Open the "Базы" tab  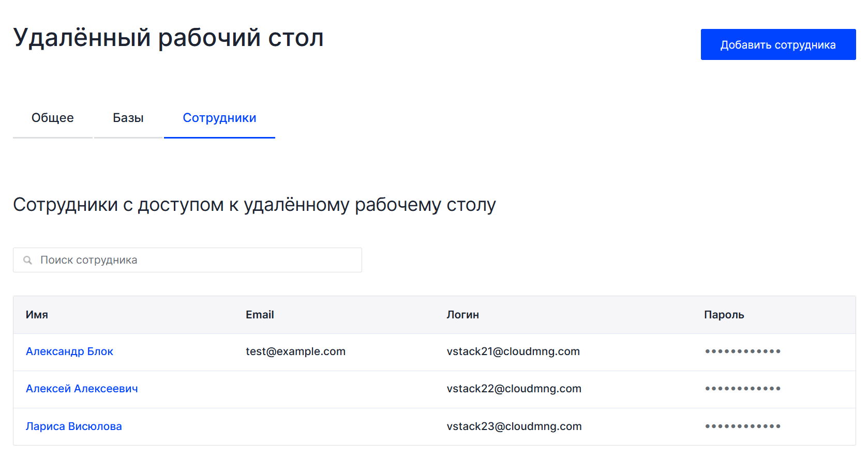click(x=128, y=118)
